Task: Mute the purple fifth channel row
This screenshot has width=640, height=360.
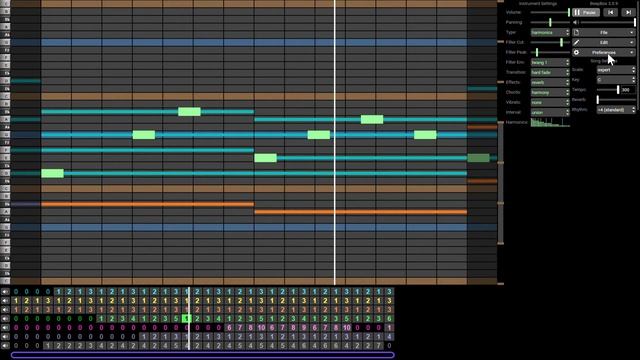Action: (5, 327)
